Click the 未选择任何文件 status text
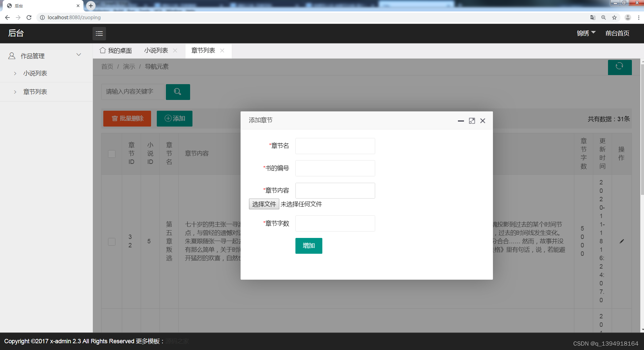This screenshot has height=350, width=644. click(301, 204)
